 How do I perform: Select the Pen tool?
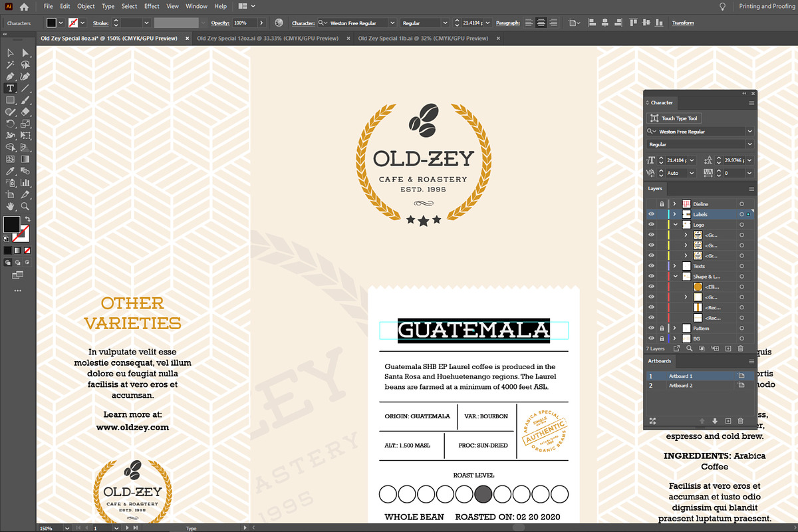(x=10, y=76)
